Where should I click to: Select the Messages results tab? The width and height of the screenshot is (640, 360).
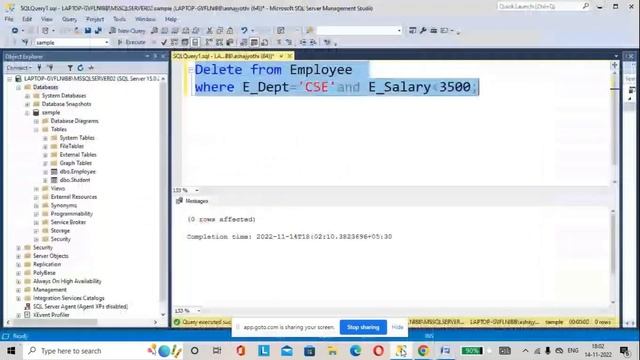click(x=192, y=201)
